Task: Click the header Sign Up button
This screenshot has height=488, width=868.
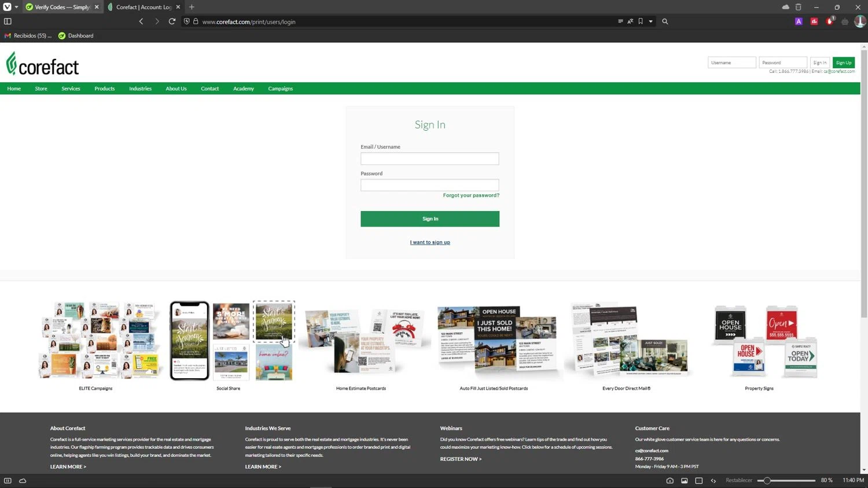Action: click(844, 62)
